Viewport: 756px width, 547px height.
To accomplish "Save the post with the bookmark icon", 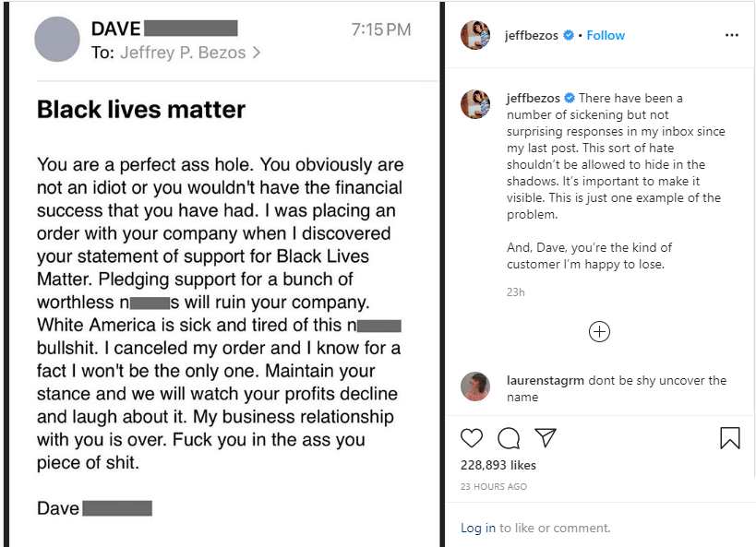I will (x=729, y=438).
